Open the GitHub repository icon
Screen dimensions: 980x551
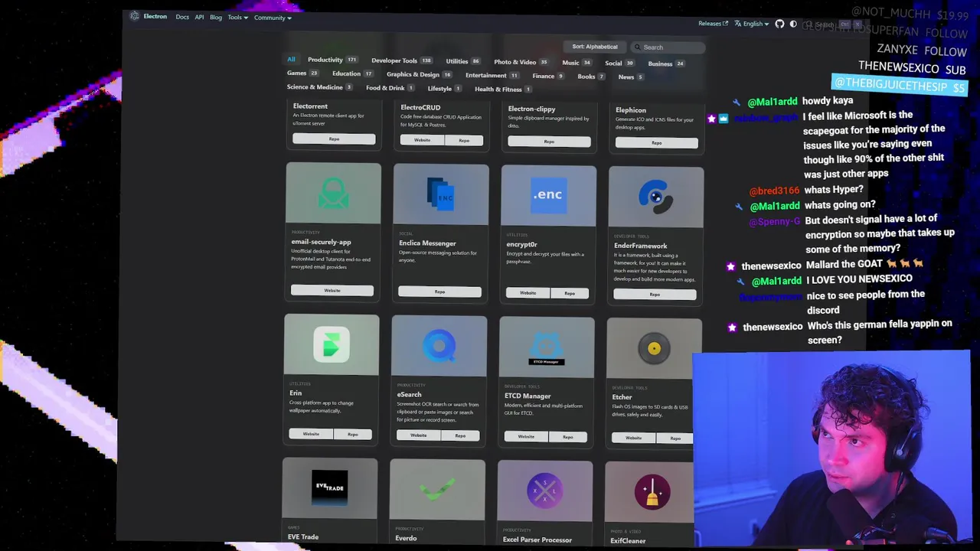(x=779, y=24)
